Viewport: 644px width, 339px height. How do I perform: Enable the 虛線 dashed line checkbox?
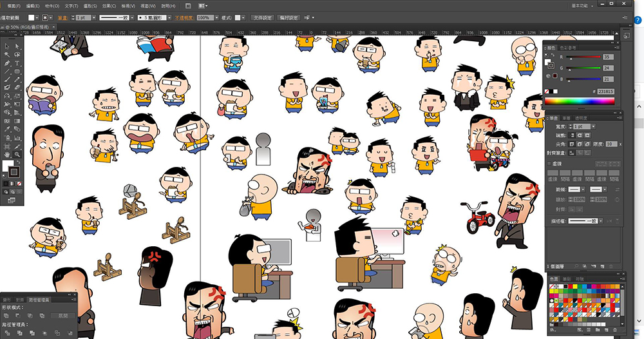pos(549,164)
